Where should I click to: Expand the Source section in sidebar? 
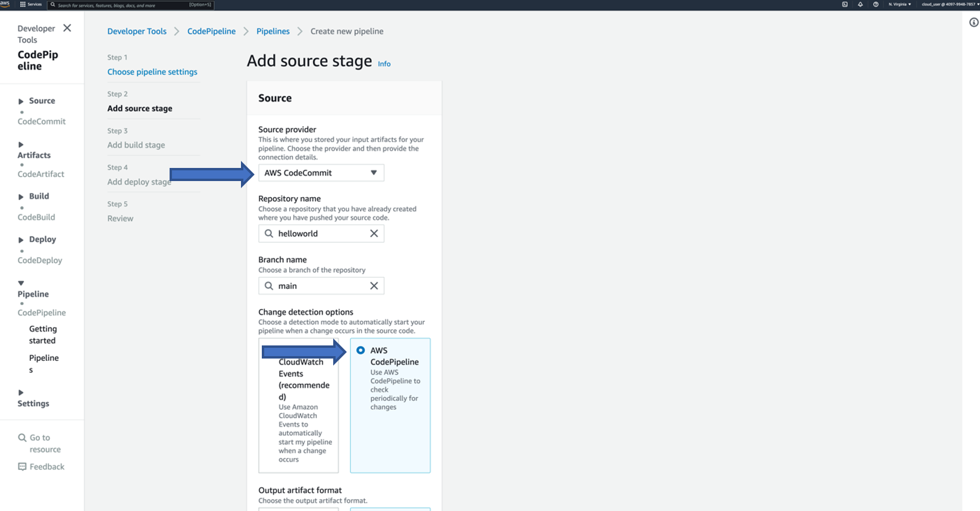coord(21,101)
